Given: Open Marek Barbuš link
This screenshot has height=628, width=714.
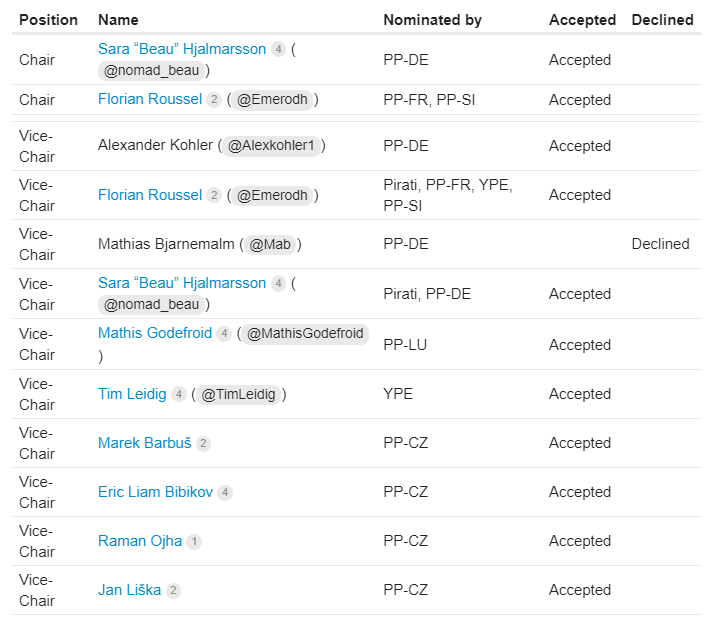Looking at the screenshot, I should click(144, 443).
